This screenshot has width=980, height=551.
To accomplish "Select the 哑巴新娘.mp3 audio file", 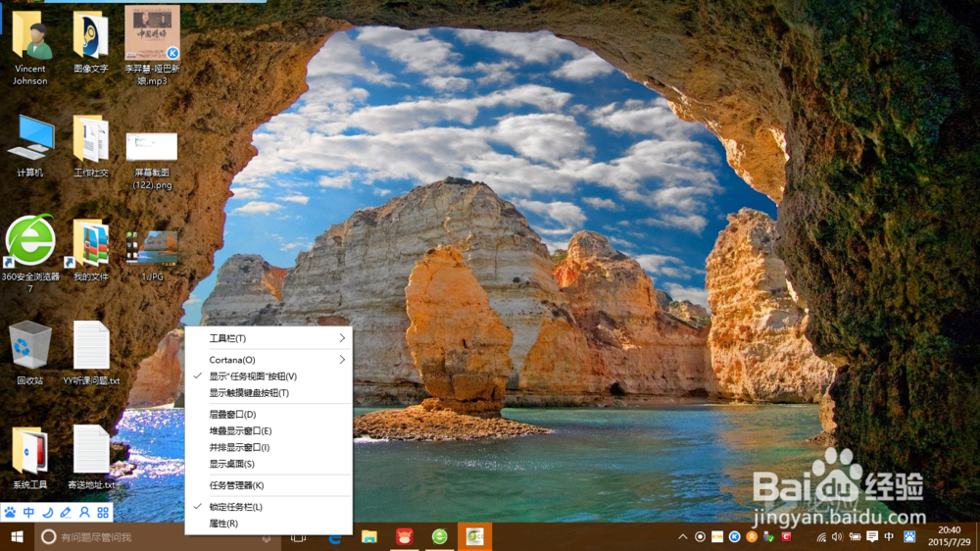I will coord(153,46).
